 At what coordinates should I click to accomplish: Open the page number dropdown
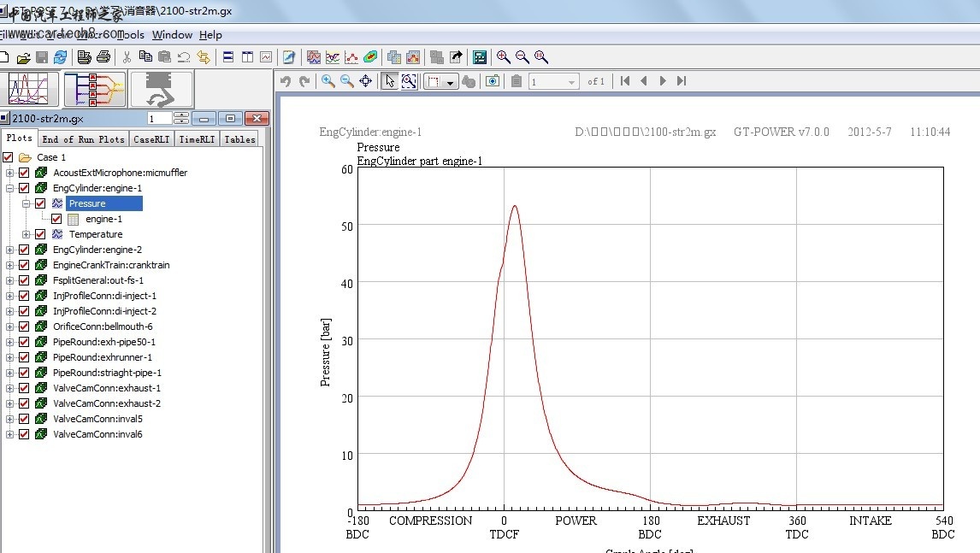click(x=571, y=82)
